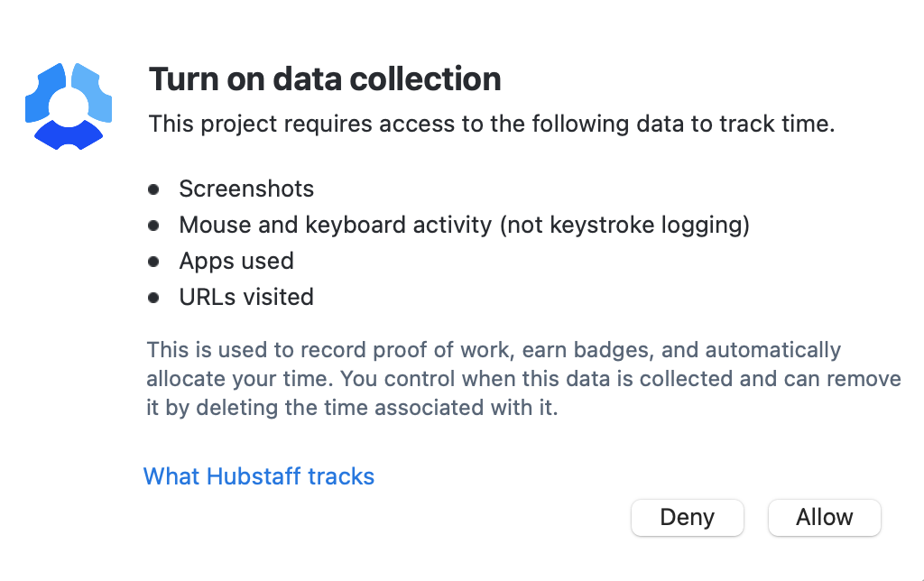Click the Hubstaff logo icon
The image size is (924, 581).
69,106
